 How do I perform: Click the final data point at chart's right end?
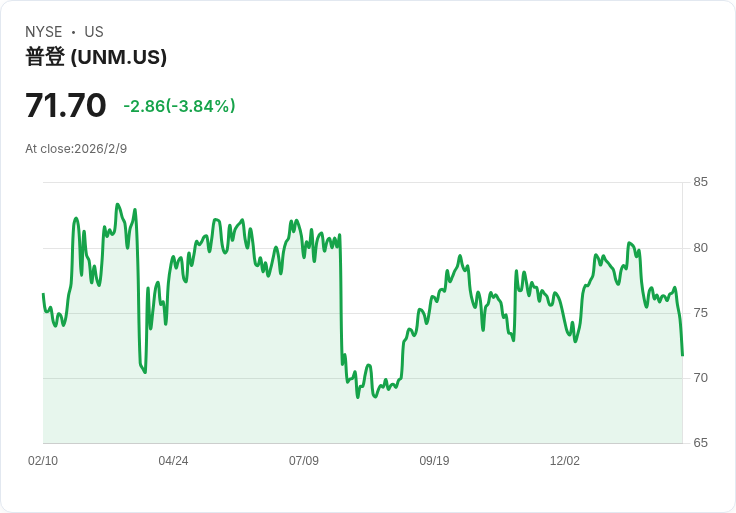(682, 355)
